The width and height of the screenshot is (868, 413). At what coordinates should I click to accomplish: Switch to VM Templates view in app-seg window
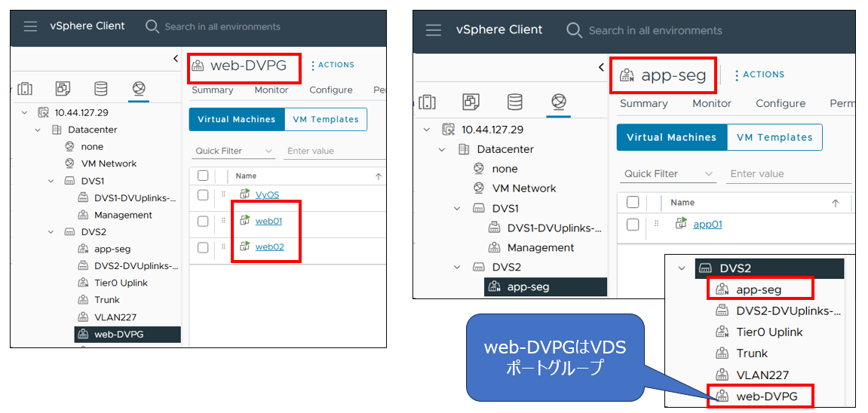coord(774,137)
